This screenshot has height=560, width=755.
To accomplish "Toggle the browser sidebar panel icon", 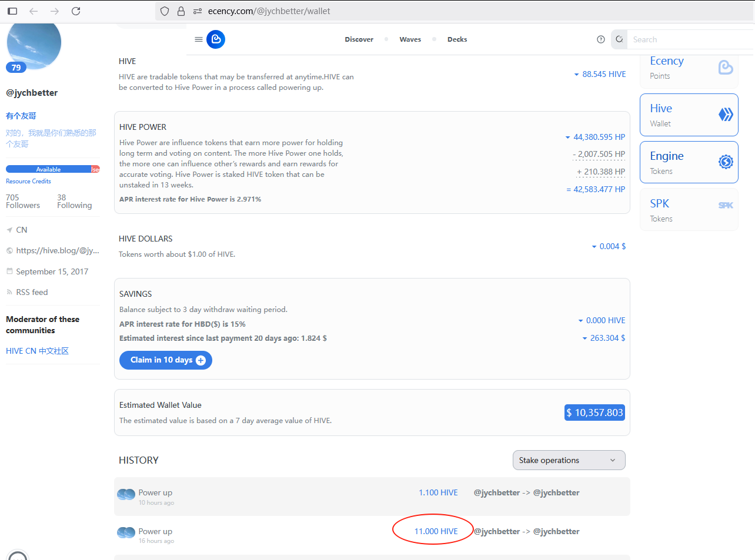I will click(12, 11).
